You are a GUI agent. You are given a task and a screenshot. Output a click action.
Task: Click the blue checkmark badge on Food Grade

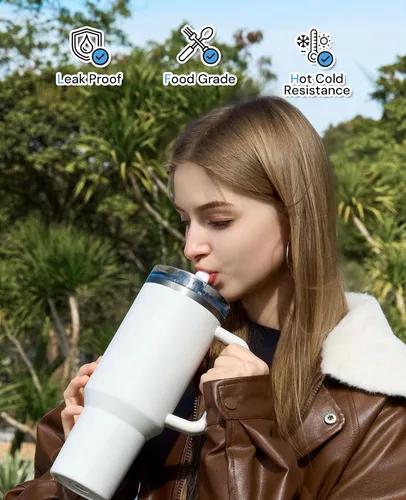pyautogui.click(x=211, y=57)
